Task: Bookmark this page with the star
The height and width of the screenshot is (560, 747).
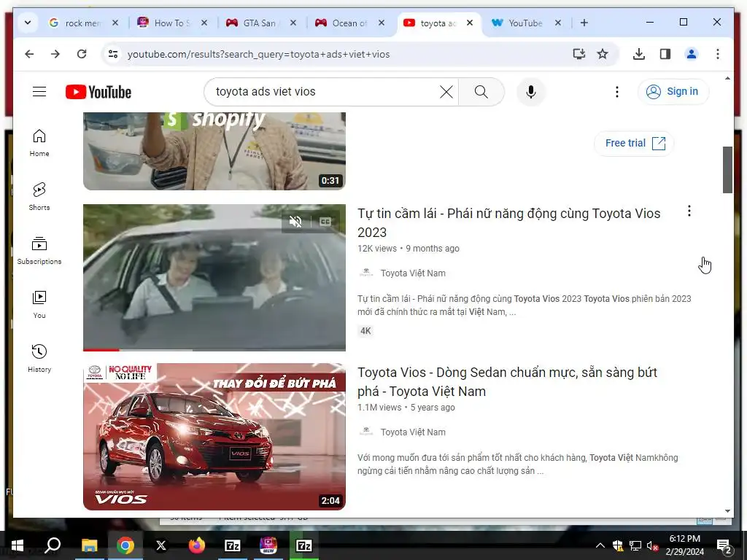Action: 603,54
